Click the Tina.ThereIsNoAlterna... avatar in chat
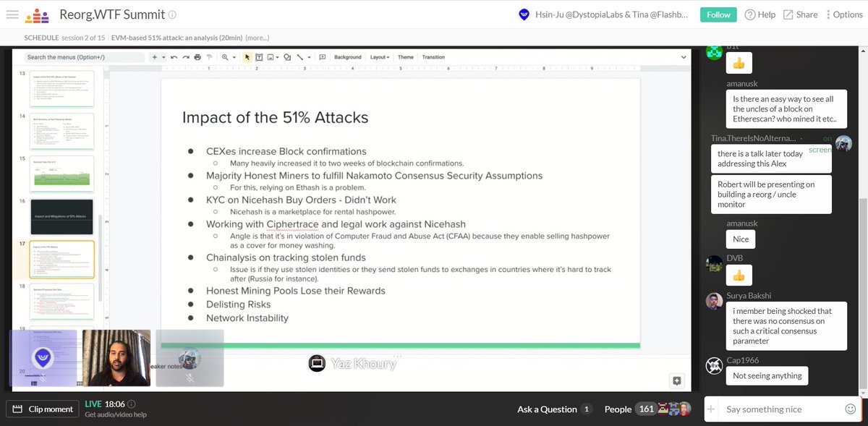 tap(843, 143)
